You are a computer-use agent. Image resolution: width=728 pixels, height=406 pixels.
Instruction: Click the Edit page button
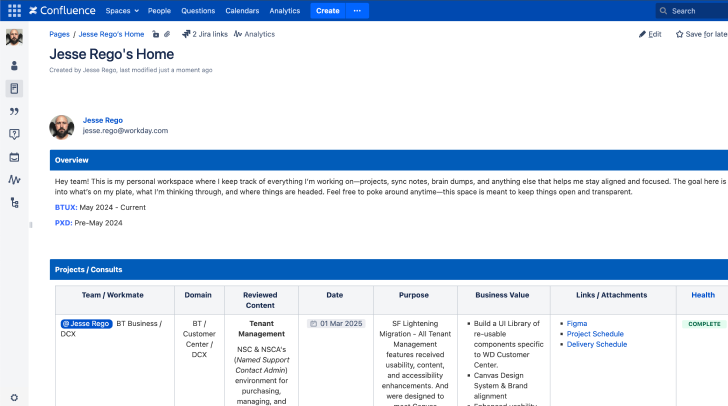tap(650, 34)
